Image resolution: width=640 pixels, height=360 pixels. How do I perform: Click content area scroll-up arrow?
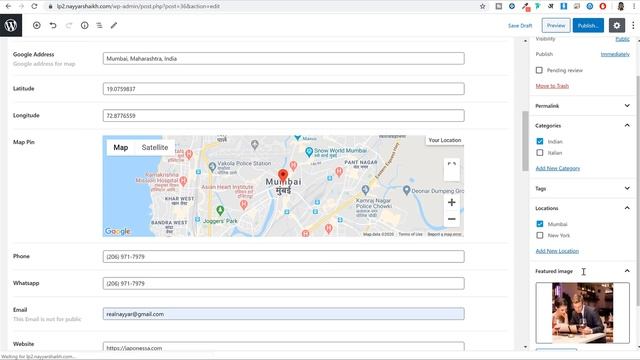click(x=525, y=41)
